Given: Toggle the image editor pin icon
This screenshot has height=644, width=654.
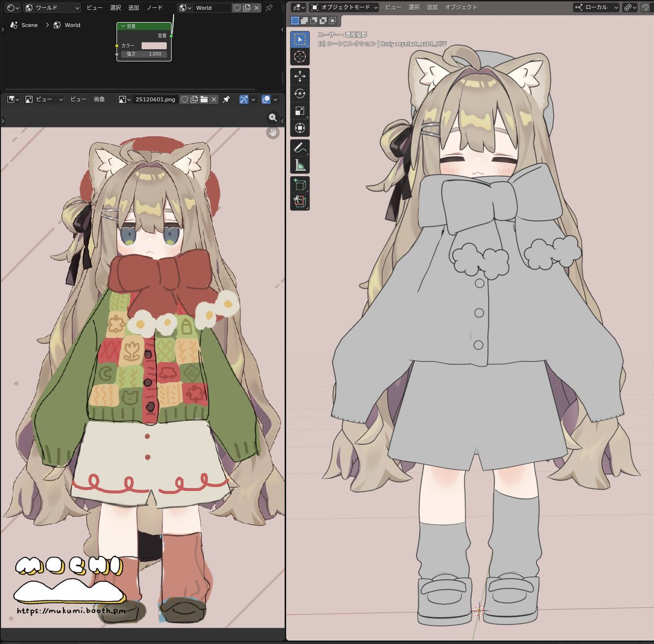Looking at the screenshot, I should pyautogui.click(x=226, y=99).
